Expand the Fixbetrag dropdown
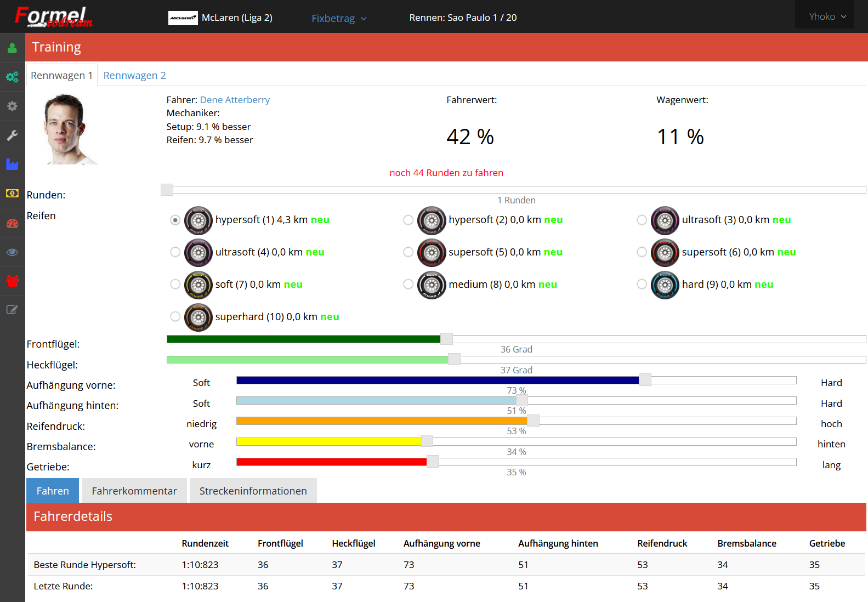Viewport: 868px width, 602px height. point(338,18)
